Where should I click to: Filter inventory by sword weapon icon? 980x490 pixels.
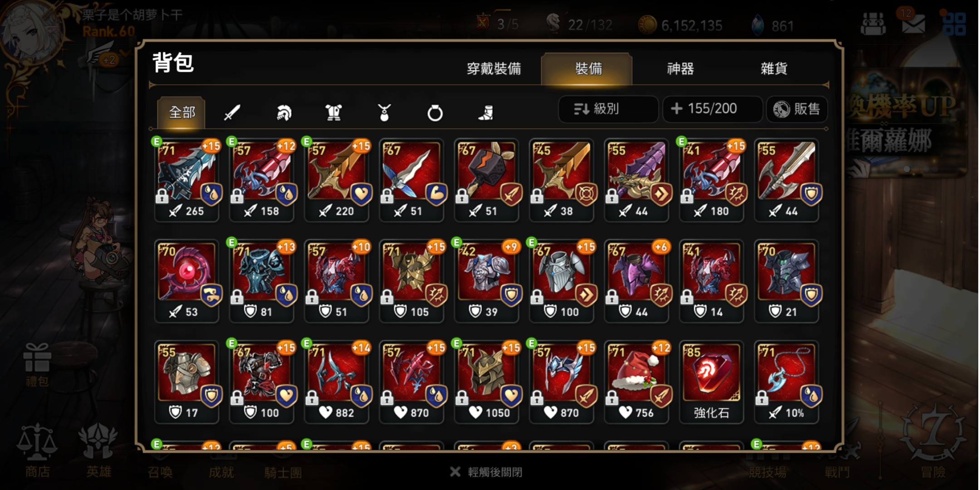click(232, 112)
